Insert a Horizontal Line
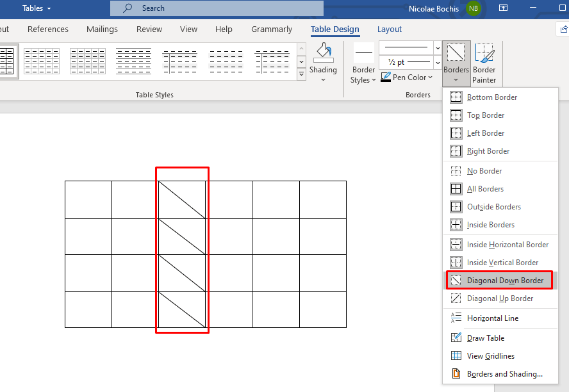 pyautogui.click(x=492, y=318)
